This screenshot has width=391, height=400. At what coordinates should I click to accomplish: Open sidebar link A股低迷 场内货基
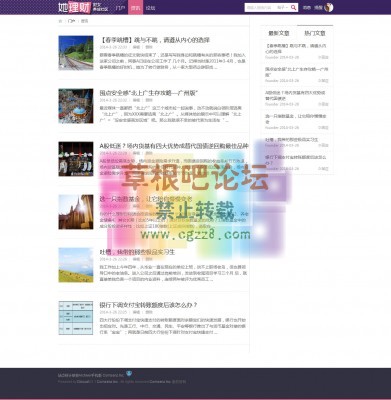tap(295, 95)
